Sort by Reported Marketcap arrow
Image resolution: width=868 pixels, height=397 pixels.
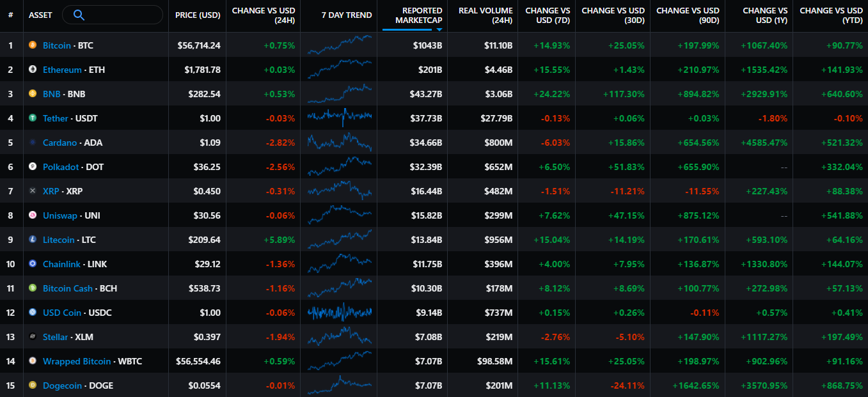click(439, 29)
